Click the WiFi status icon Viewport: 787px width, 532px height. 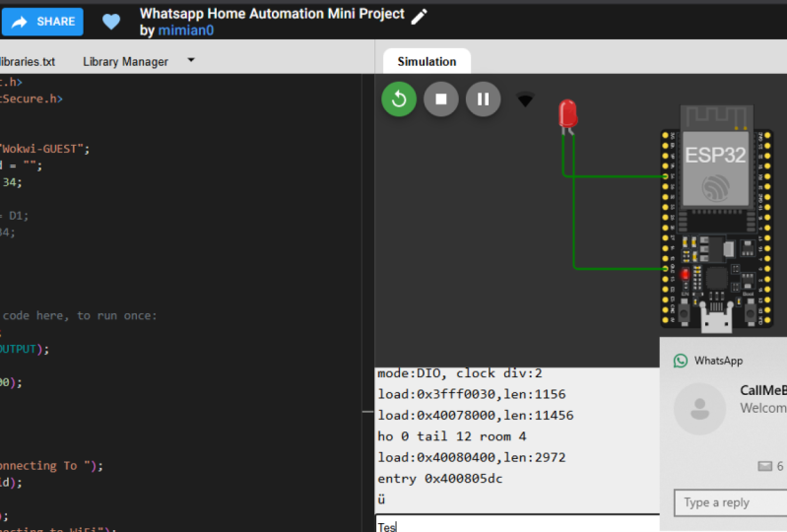526,100
